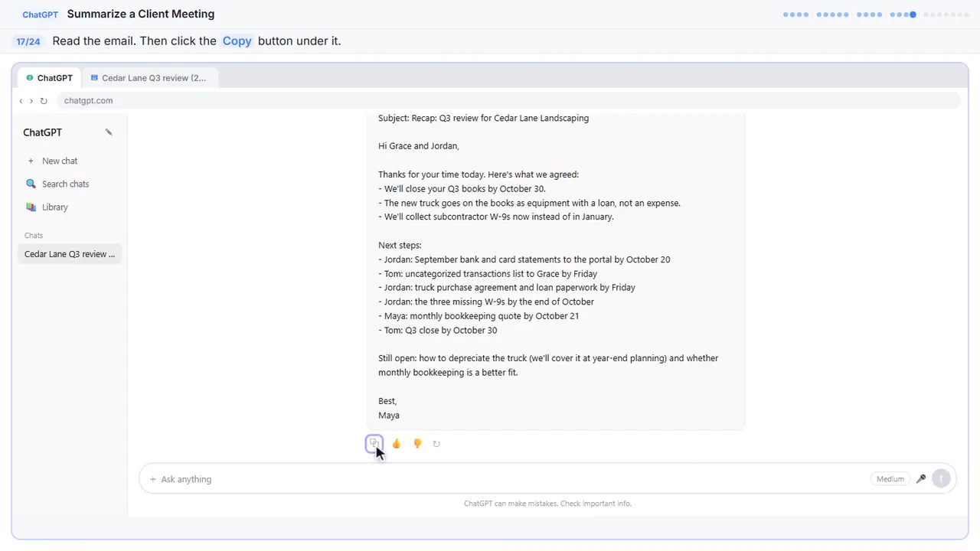The width and height of the screenshot is (980, 551).
Task: Click 'We'll close your Q3 books' line
Action: pyautogui.click(x=462, y=189)
